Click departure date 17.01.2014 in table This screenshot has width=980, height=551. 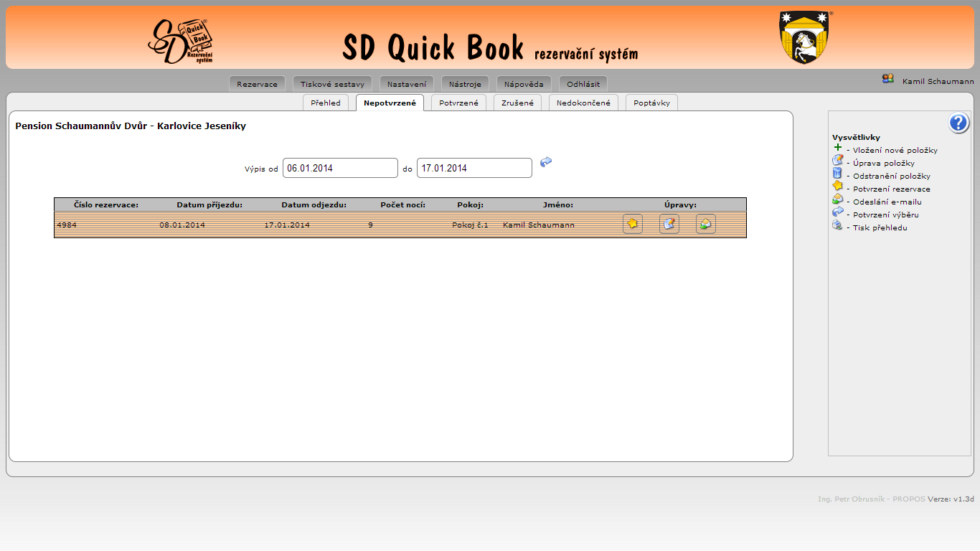[287, 225]
